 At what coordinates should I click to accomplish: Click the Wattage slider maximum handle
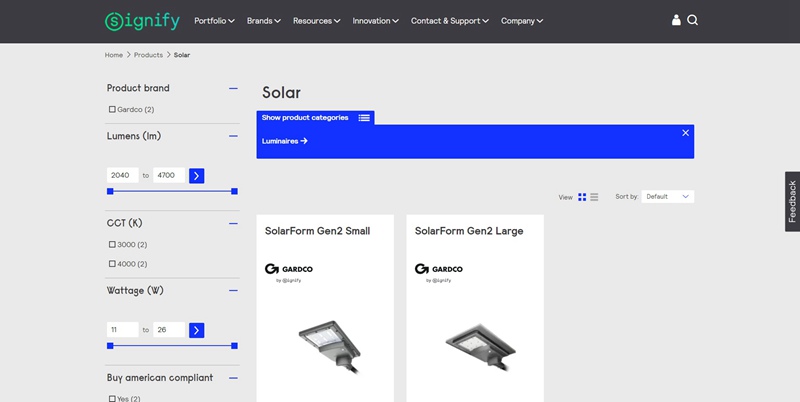click(x=234, y=346)
